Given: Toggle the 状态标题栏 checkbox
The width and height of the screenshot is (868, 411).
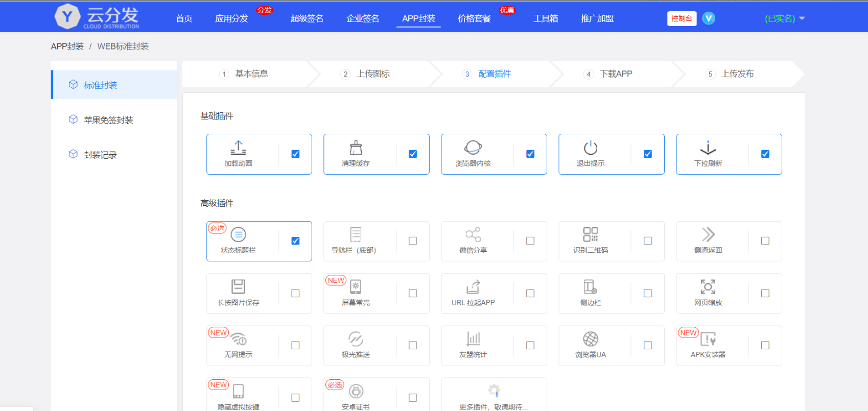Looking at the screenshot, I should point(295,240).
